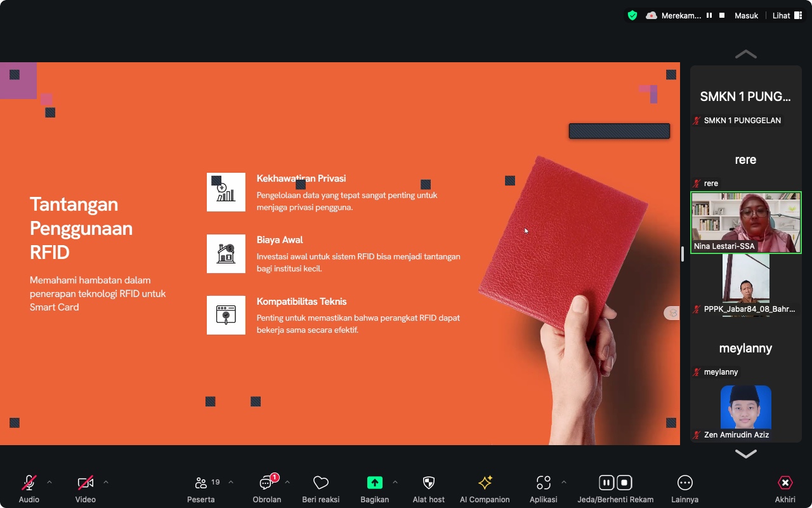
Task: Stop the recording in the toolbar
Action: [624, 483]
